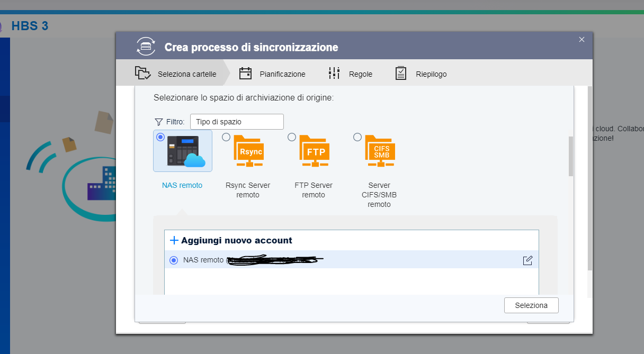Open the Riepilogo step tab
This screenshot has width=644, height=354.
pos(422,74)
